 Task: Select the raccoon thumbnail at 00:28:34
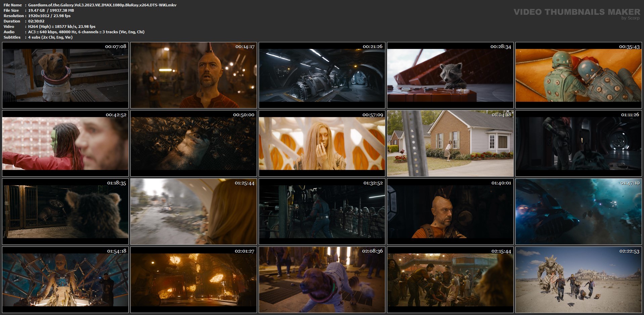click(x=450, y=75)
